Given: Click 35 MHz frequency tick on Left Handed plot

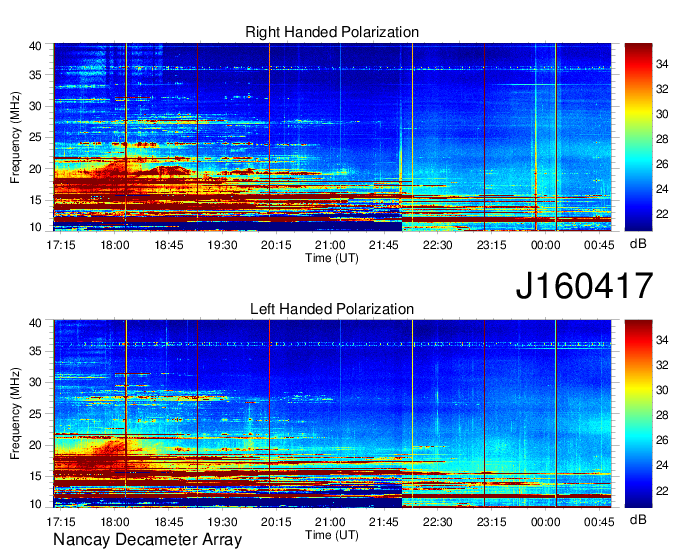Looking at the screenshot, I should click(x=35, y=351).
